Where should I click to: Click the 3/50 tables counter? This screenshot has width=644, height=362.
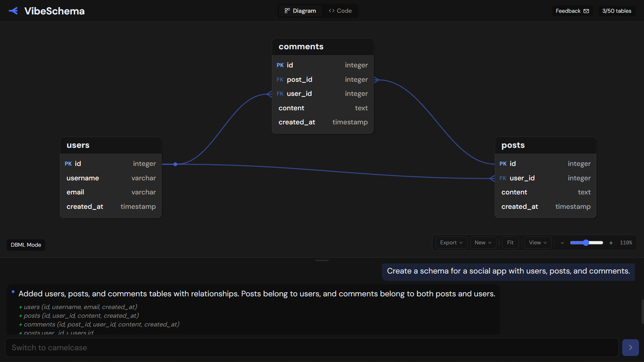point(616,10)
